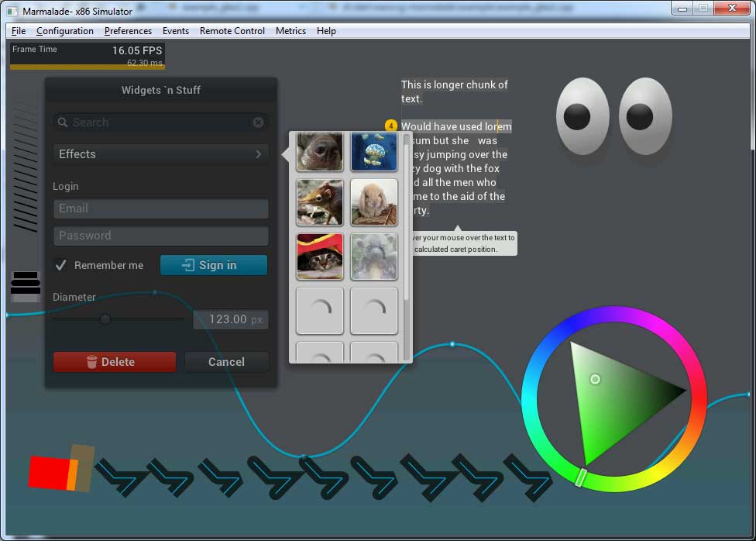This screenshot has width=756, height=541.
Task: Open the Metrics menu
Action: 290,31
